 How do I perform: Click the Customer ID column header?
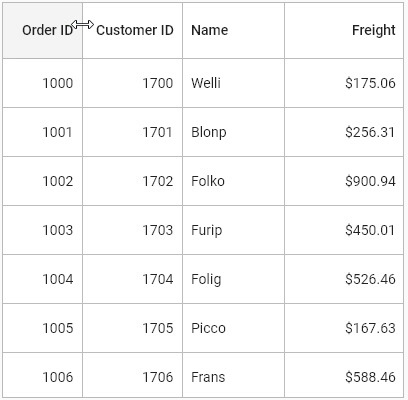point(132,30)
